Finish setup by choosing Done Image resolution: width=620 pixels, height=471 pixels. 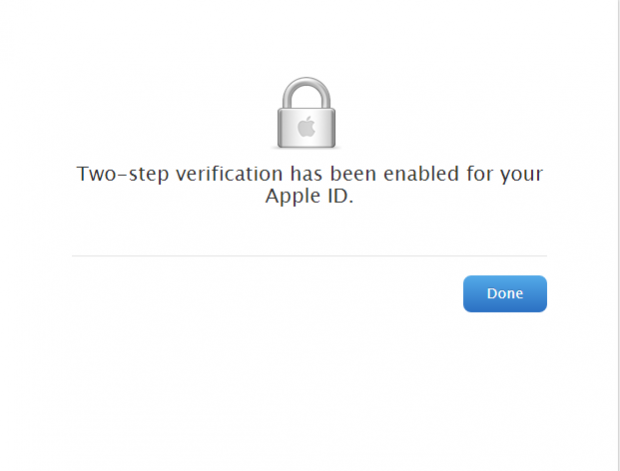coord(505,293)
